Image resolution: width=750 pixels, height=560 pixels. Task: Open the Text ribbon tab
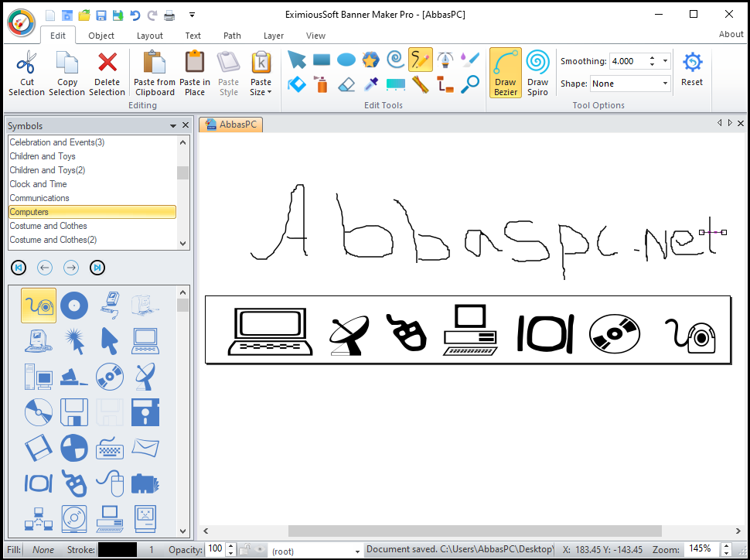(x=193, y=36)
